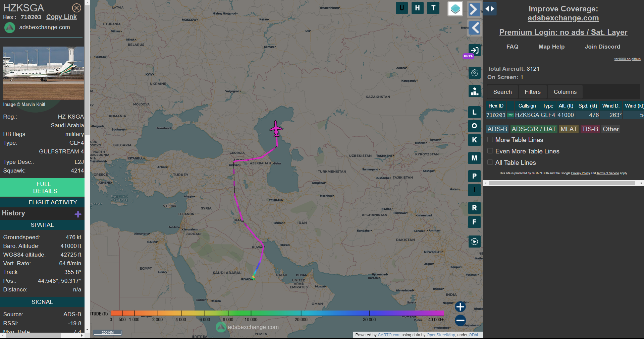
Task: Select the HZKSGA row in aircraft table
Action: tap(565, 115)
